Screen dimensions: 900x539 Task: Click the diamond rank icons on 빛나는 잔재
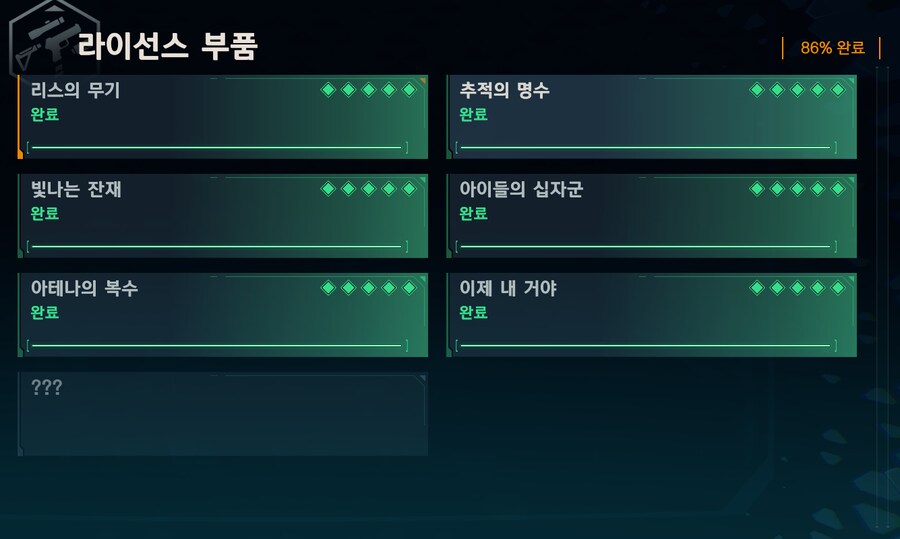[368, 189]
